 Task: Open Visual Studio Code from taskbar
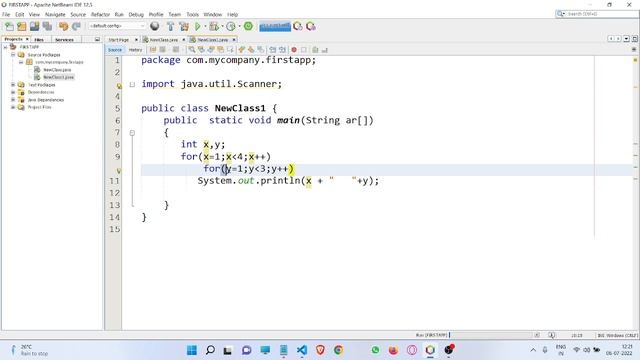point(302,350)
